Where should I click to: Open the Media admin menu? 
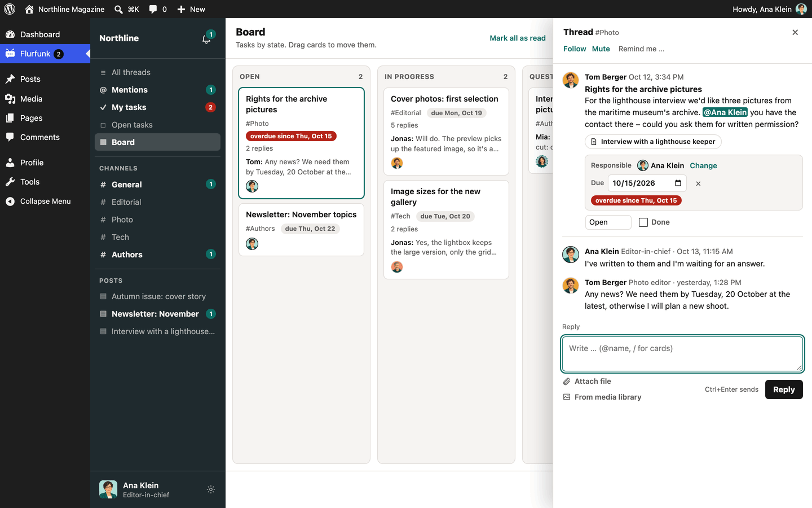pos(45,99)
